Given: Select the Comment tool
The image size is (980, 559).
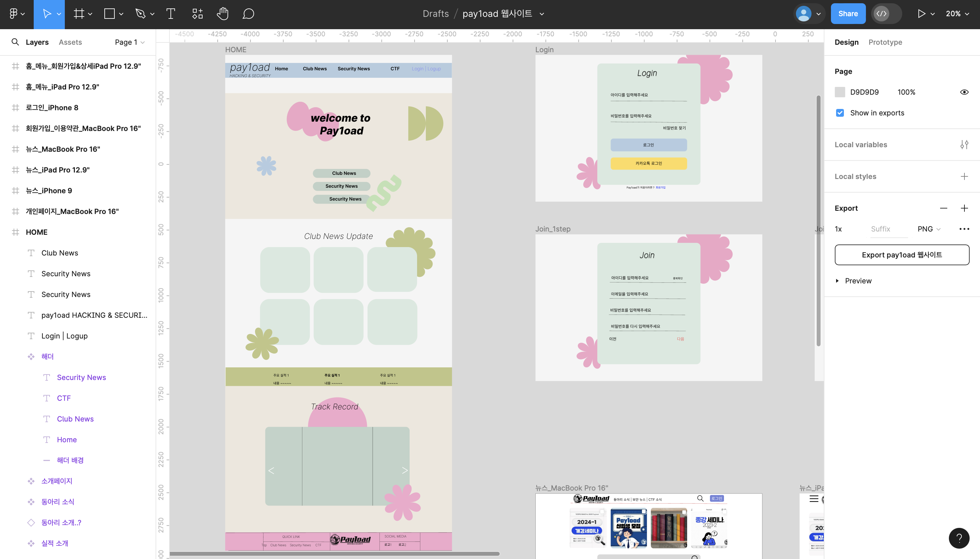Looking at the screenshot, I should point(248,14).
